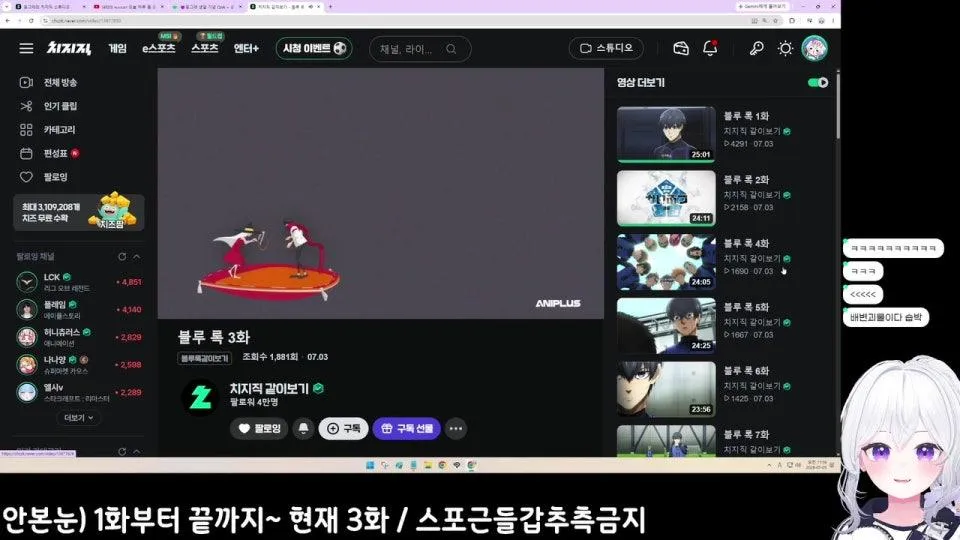The height and width of the screenshot is (540, 960).
Task: Collapse the 팔로잉 채널 section
Action: point(137,257)
